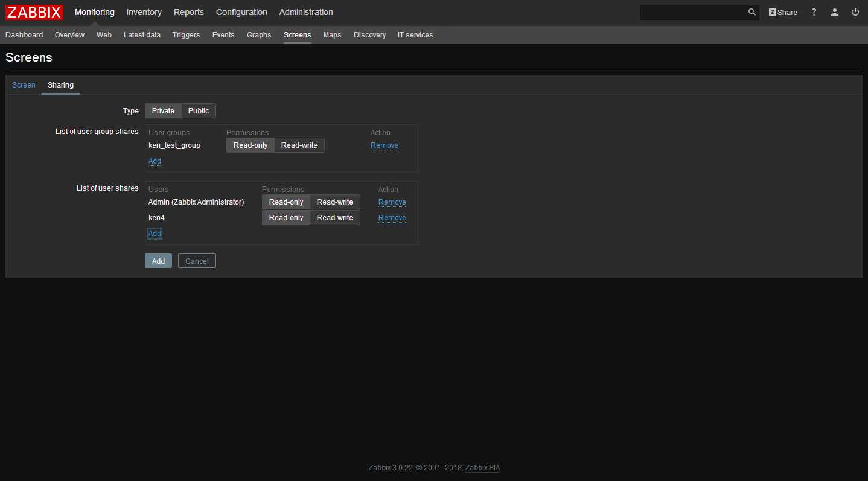The height and width of the screenshot is (481, 868).
Task: Open the user profile icon
Action: tap(834, 12)
